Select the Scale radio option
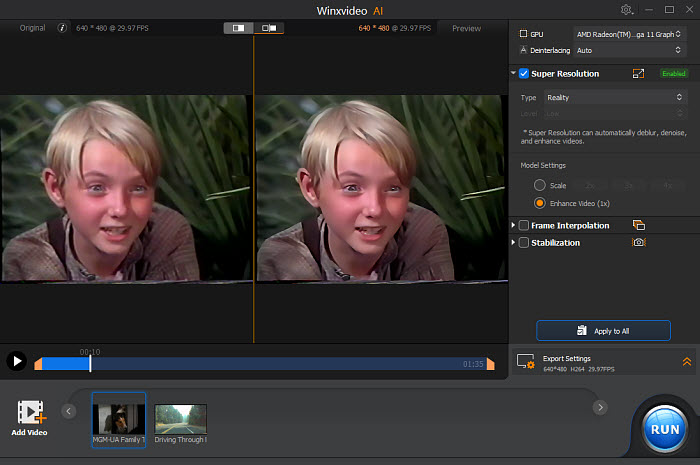The image size is (700, 465). click(x=540, y=185)
